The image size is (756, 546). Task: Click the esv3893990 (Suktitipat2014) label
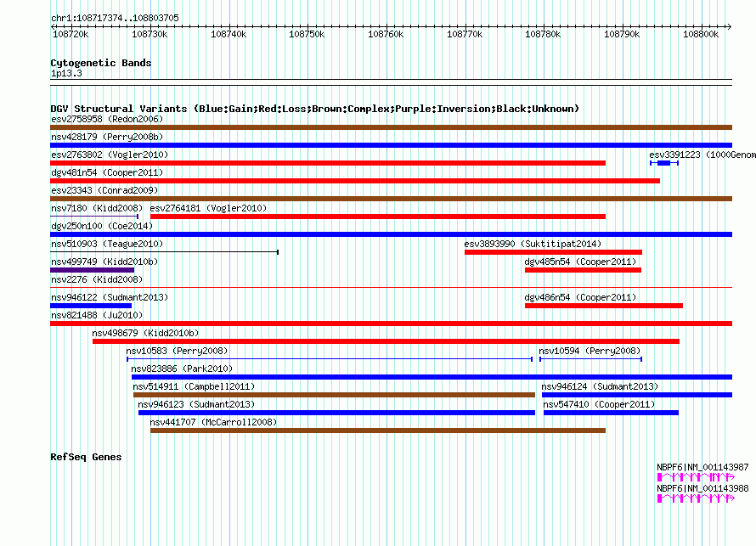[533, 244]
